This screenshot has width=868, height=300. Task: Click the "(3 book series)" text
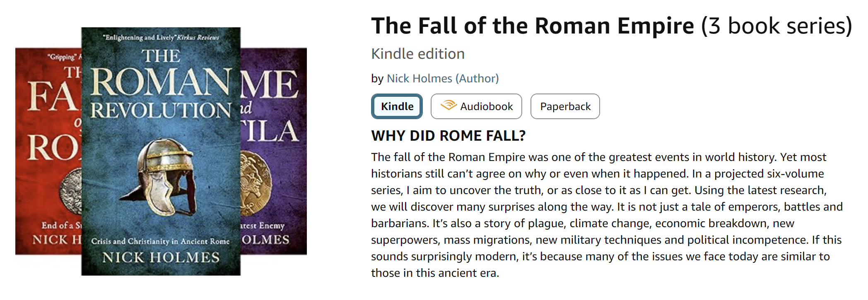tap(776, 26)
